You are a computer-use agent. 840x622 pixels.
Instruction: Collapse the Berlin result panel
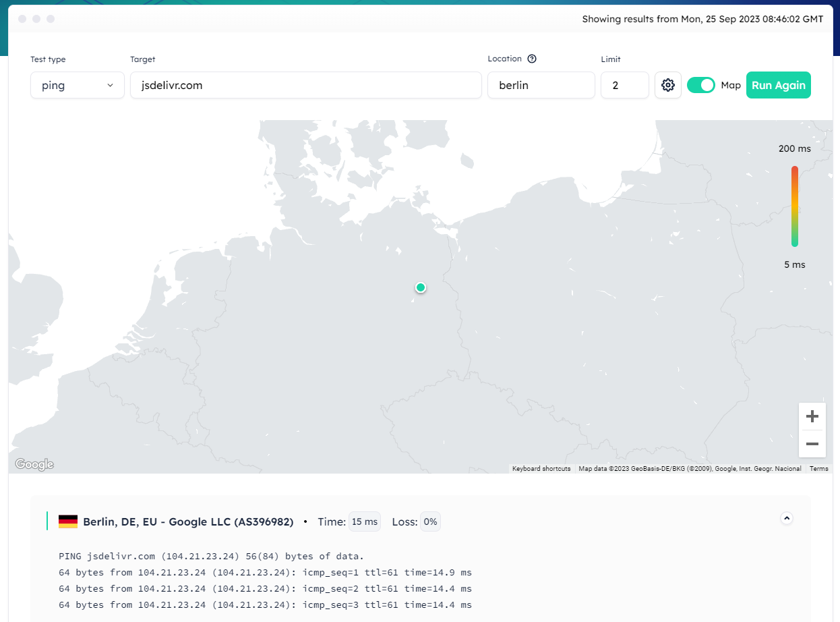tap(786, 518)
